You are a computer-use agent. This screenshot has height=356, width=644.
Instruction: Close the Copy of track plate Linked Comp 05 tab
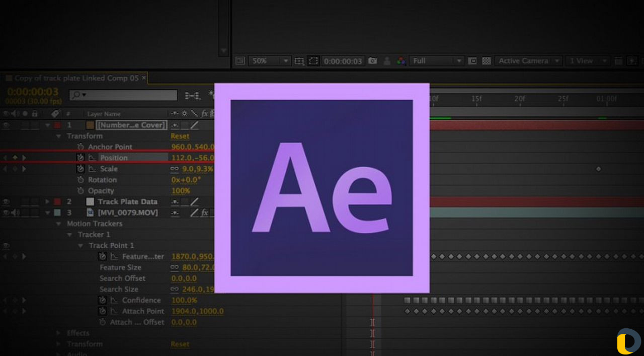[x=144, y=78]
